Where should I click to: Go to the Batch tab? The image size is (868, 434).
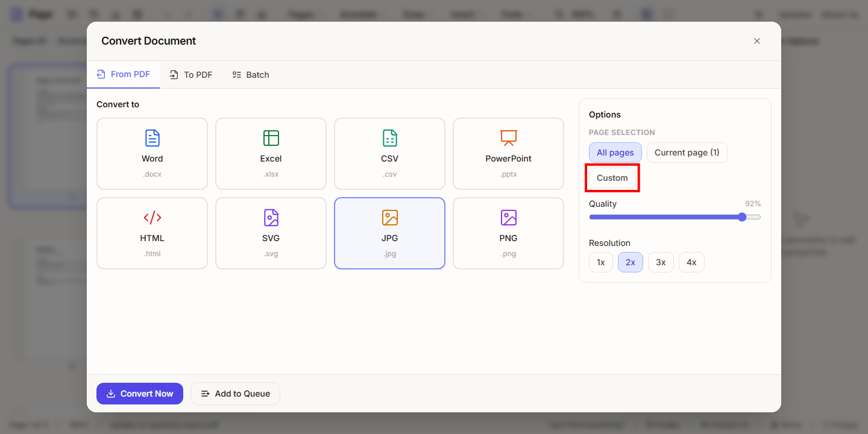point(251,75)
